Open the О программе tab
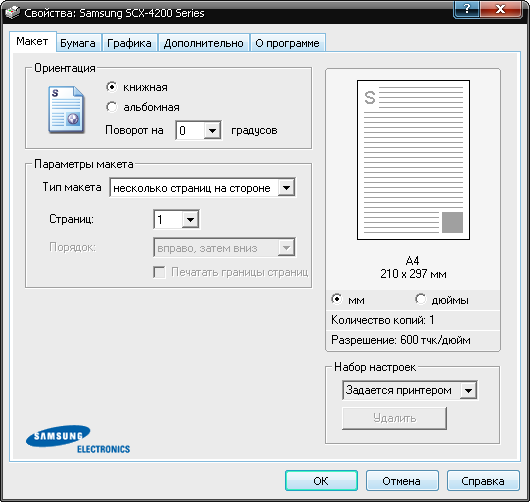 click(288, 43)
